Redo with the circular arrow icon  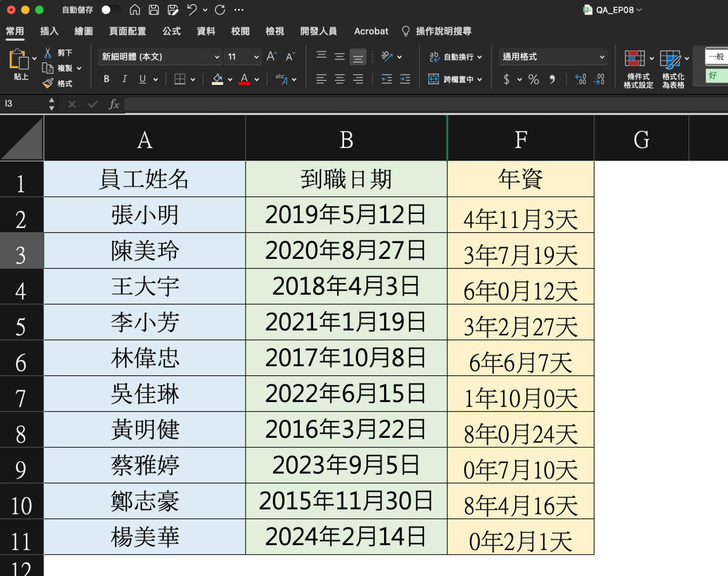pos(220,10)
